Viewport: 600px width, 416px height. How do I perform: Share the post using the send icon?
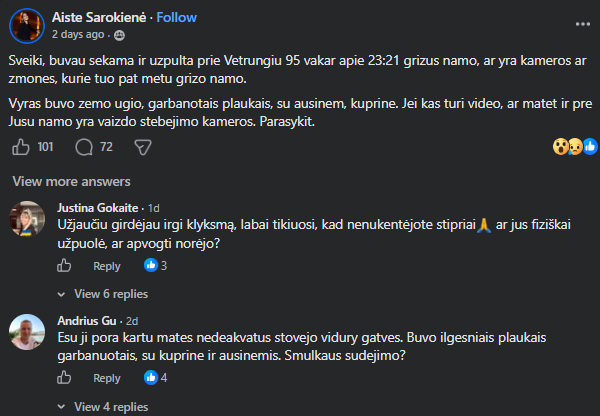click(143, 147)
